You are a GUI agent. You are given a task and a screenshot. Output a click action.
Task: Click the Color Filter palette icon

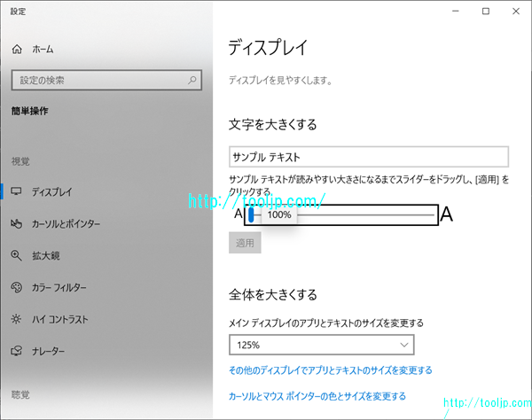pos(16,287)
